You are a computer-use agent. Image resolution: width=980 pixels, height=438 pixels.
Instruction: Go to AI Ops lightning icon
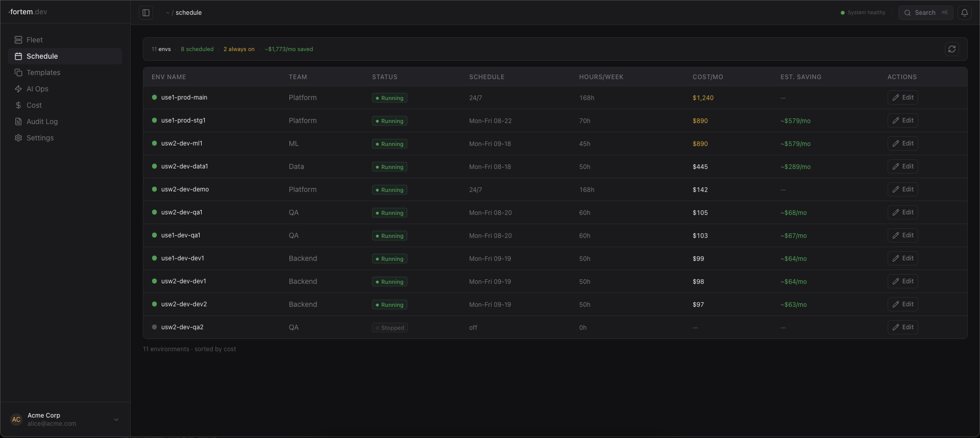pos(18,89)
